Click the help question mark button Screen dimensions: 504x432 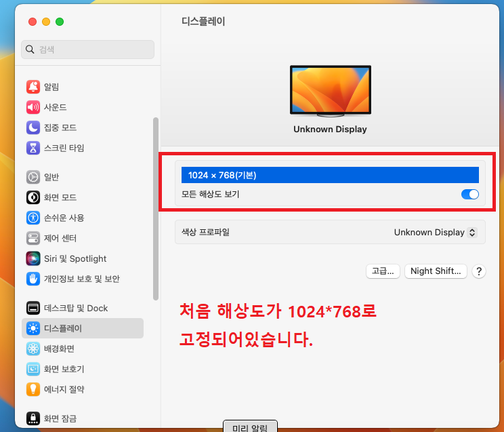coord(479,271)
